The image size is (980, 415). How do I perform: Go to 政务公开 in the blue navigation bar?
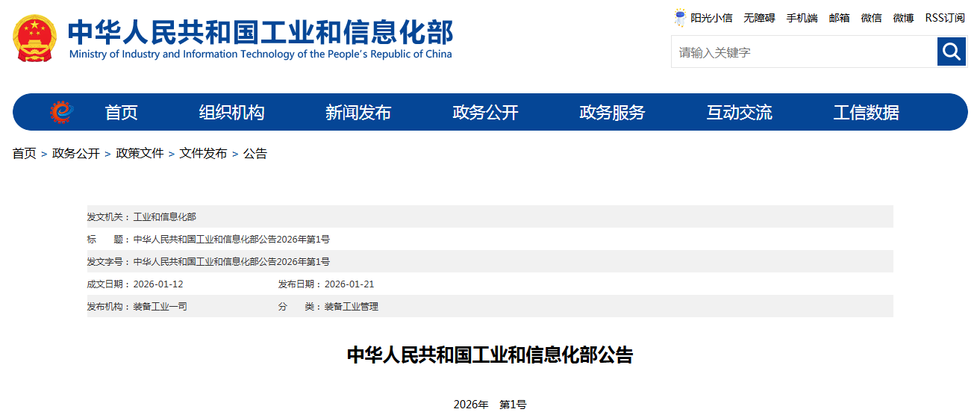point(485,113)
